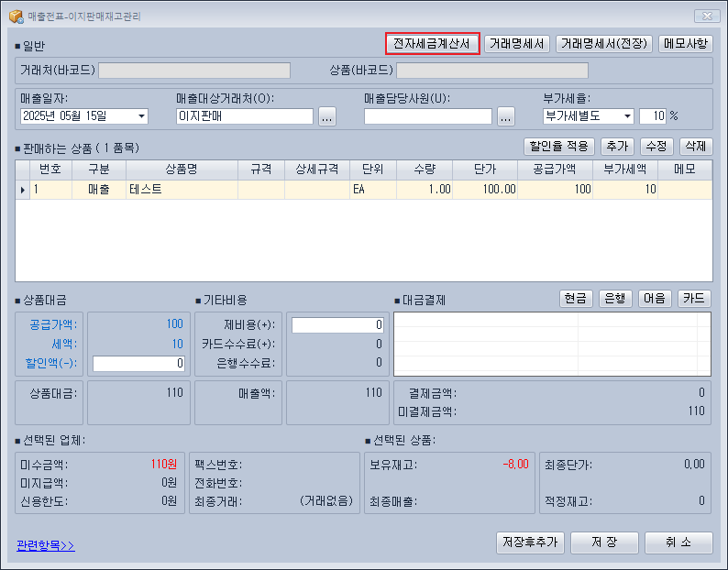Add cash payment with 현금 button
Viewport: 728px width, 570px height.
[x=576, y=299]
